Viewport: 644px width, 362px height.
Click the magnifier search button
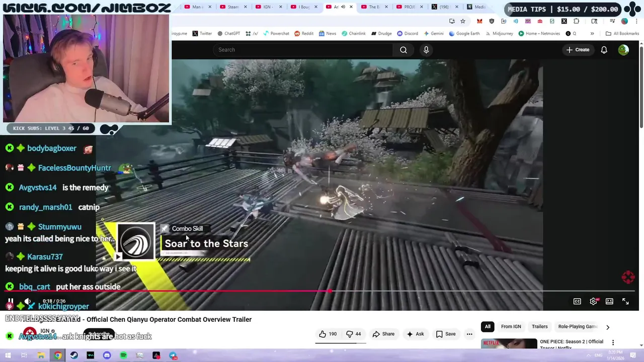click(x=404, y=50)
